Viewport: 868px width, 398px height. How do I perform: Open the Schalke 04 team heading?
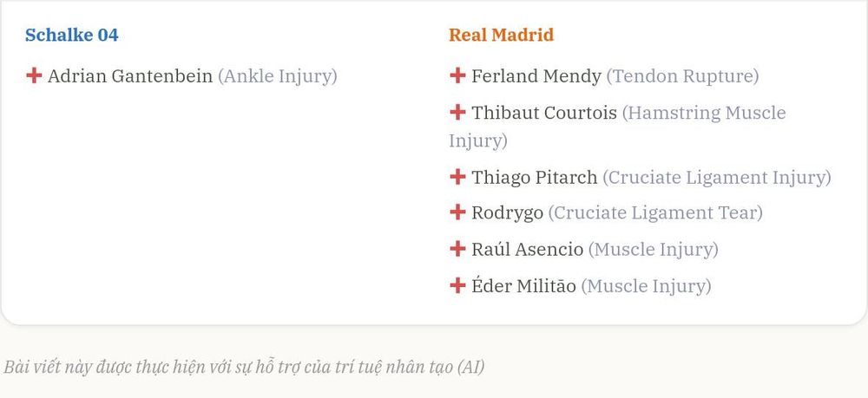[x=72, y=35]
